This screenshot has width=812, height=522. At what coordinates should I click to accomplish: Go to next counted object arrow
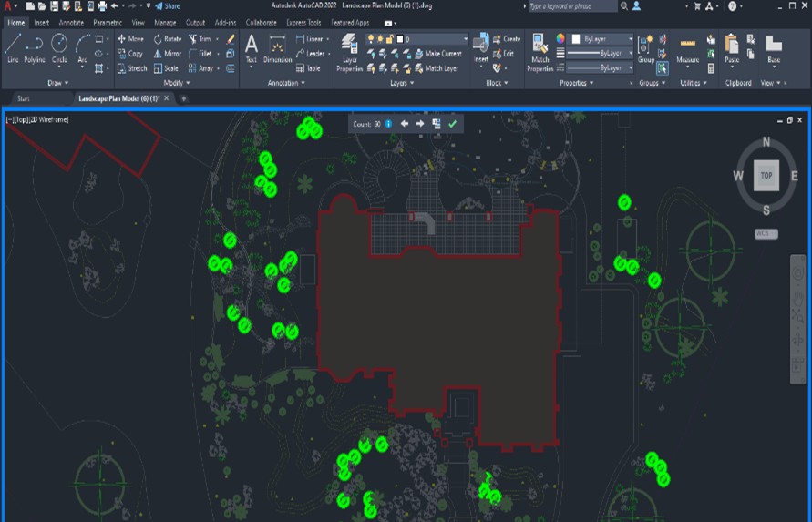pyautogui.click(x=420, y=124)
